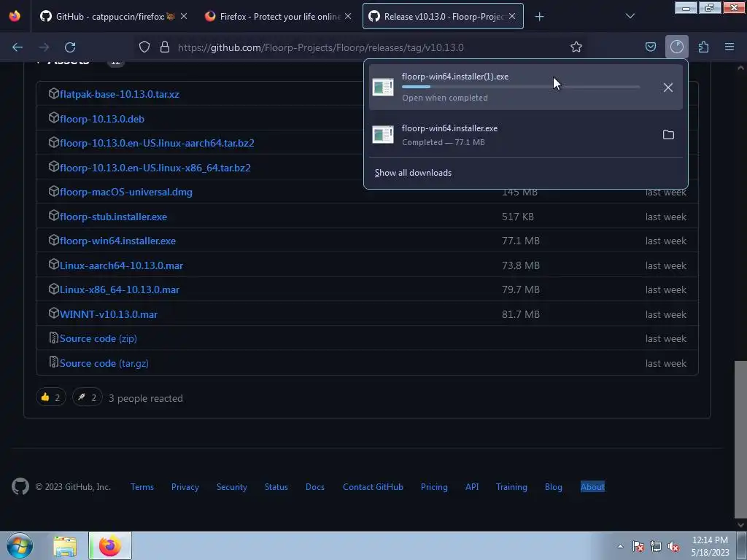747x560 pixels.
Task: Open footer Docs link
Action: tap(315, 486)
